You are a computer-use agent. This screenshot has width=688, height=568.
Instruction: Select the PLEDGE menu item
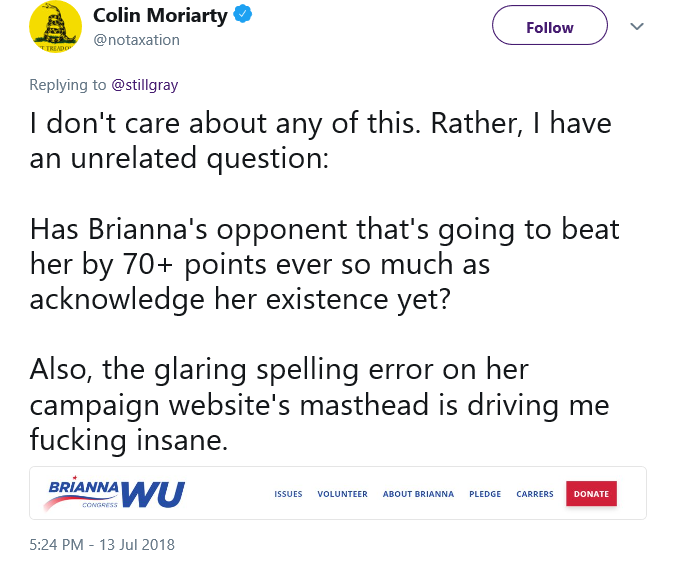pos(485,494)
